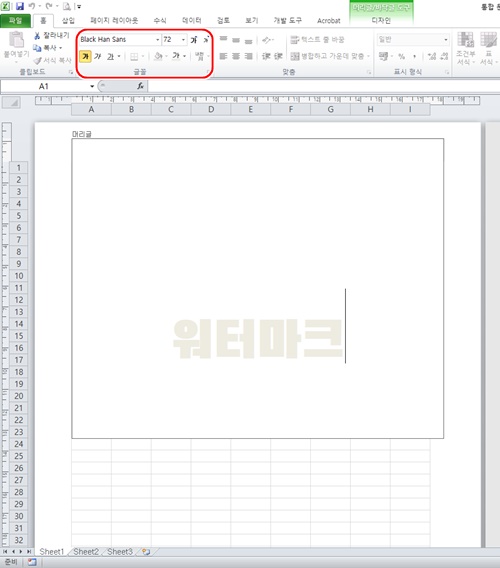Toggle Wrap Text (텍스트 줄 바꿈)
This screenshot has width=500, height=568.
pyautogui.click(x=317, y=39)
